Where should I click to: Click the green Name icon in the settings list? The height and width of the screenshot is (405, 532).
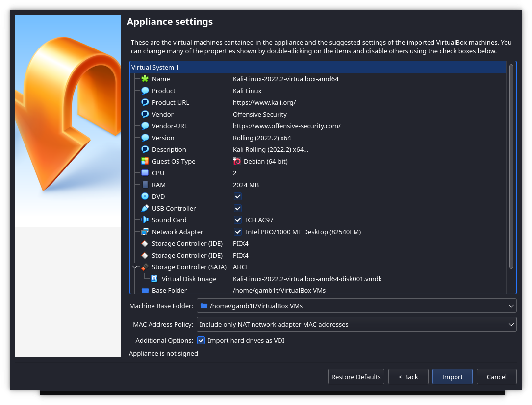[x=145, y=79]
